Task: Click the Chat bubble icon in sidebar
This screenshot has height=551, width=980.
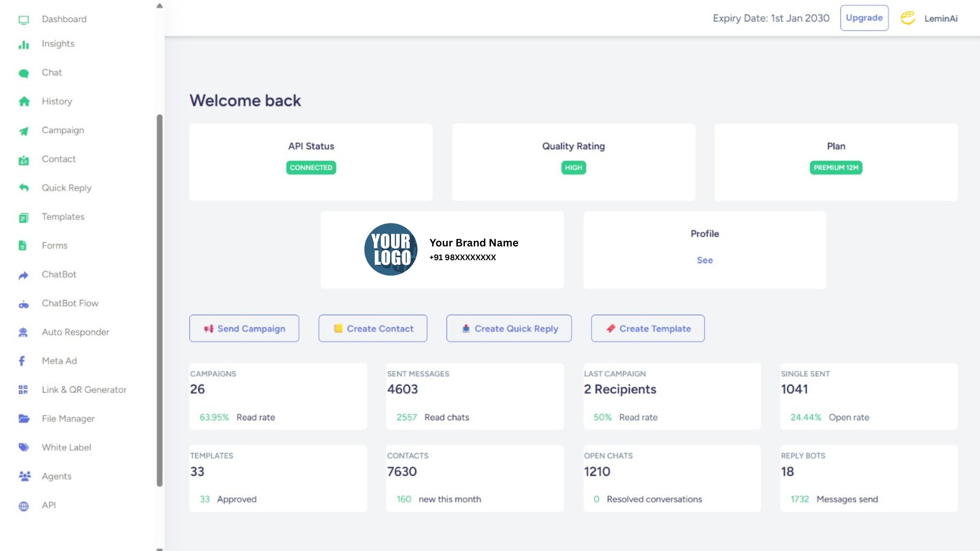Action: pos(23,73)
